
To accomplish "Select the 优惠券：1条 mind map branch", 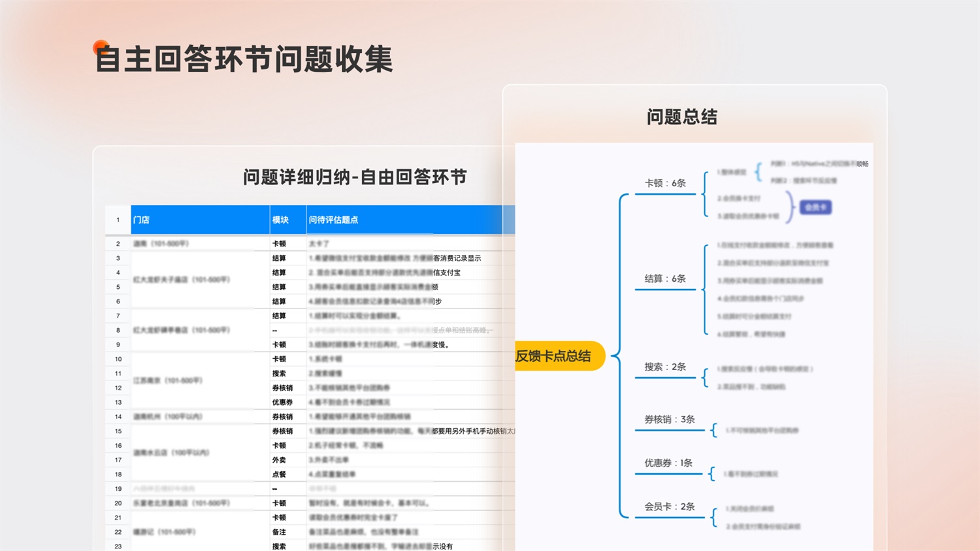I will pos(668,463).
